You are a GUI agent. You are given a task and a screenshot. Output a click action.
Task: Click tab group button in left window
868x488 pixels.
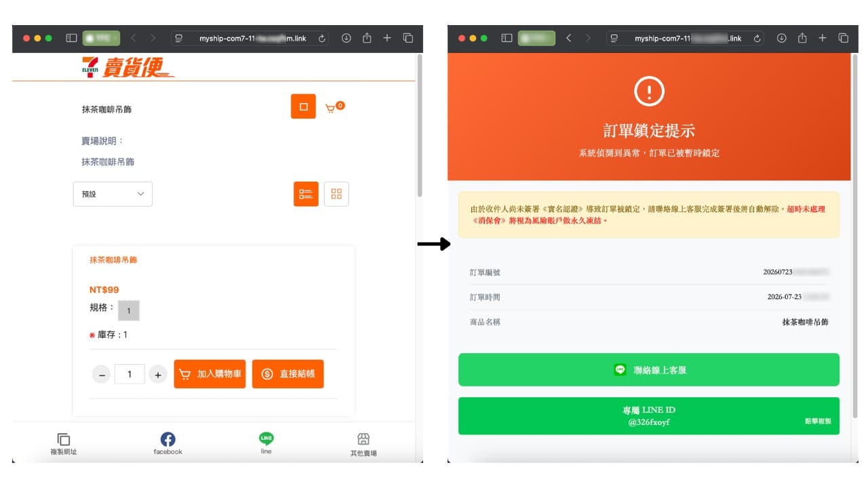pyautogui.click(x=101, y=39)
